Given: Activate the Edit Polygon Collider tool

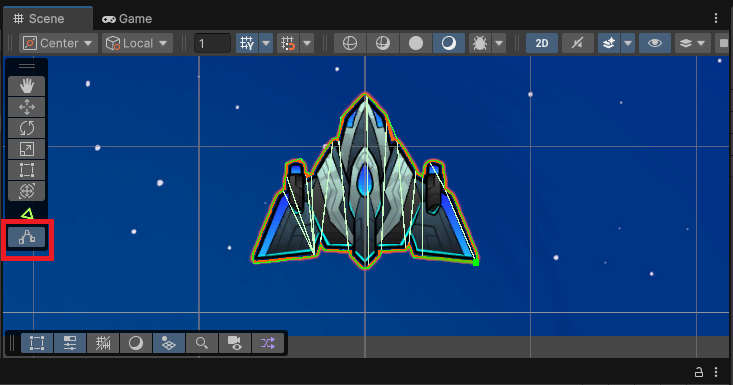Looking at the screenshot, I should (x=27, y=237).
